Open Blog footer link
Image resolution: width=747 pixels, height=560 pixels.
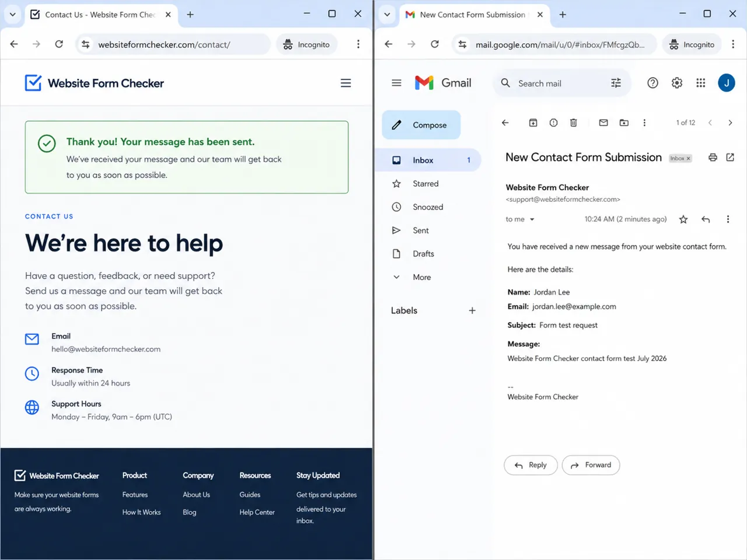click(x=190, y=512)
